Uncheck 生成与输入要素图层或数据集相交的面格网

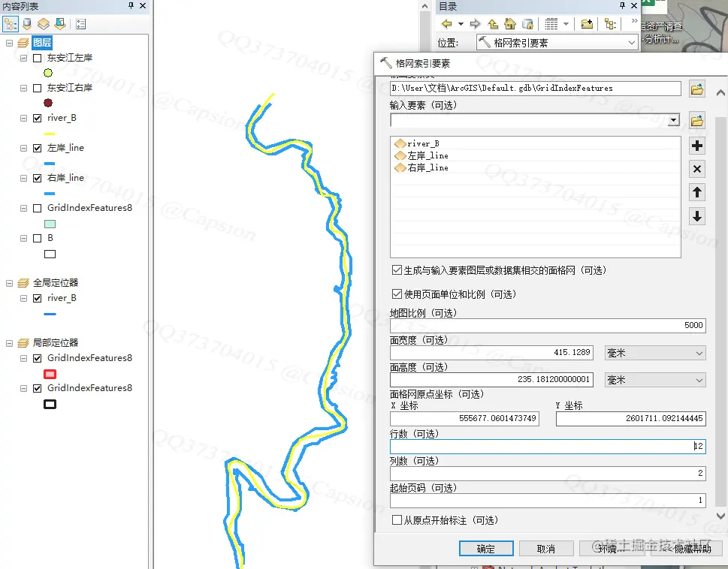pos(397,270)
